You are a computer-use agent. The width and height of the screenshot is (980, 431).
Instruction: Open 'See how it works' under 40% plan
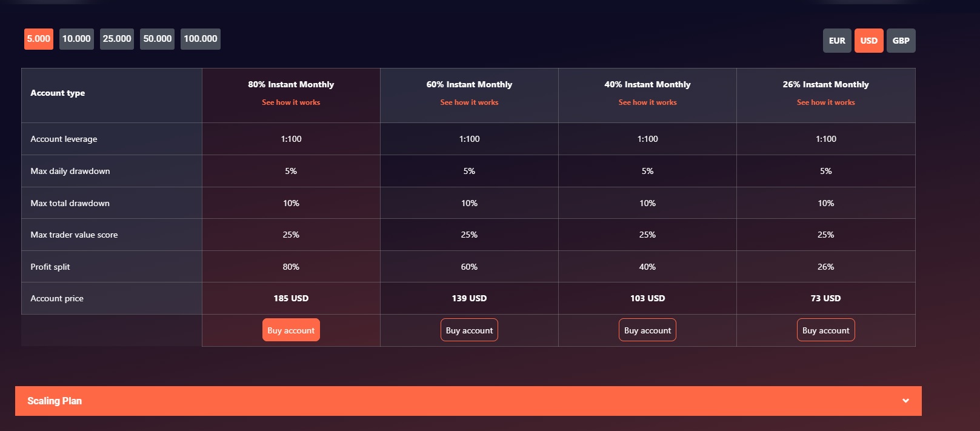(x=647, y=102)
